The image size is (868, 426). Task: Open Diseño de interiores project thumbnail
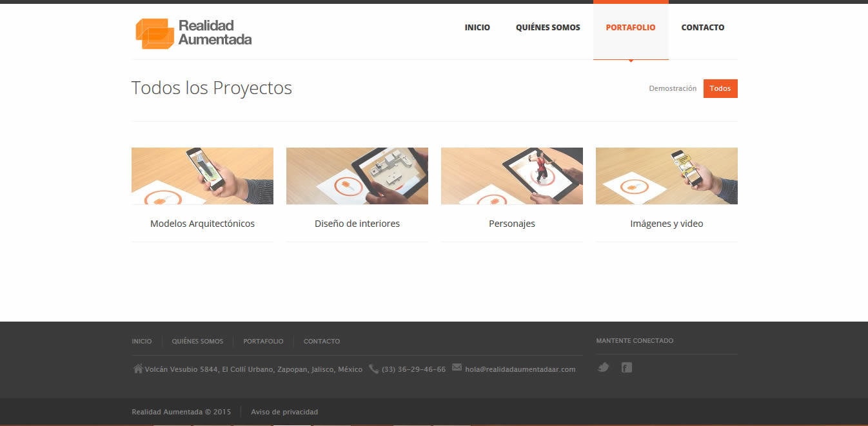click(357, 176)
